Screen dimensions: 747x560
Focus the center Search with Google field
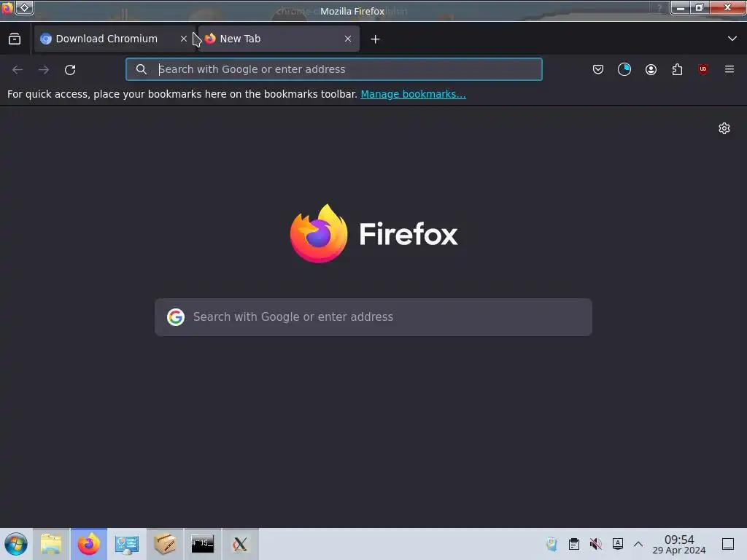pyautogui.click(x=373, y=317)
